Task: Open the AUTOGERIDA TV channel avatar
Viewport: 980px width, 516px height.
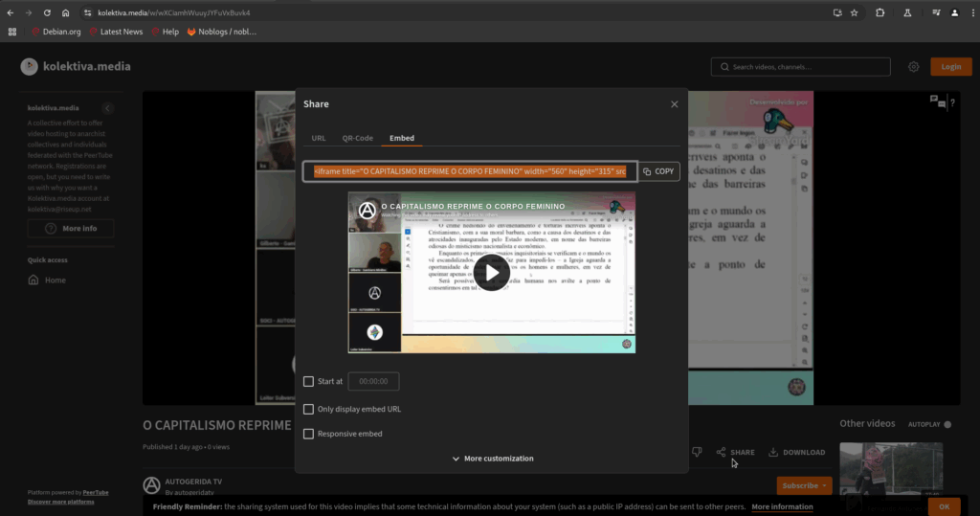Action: click(x=151, y=485)
